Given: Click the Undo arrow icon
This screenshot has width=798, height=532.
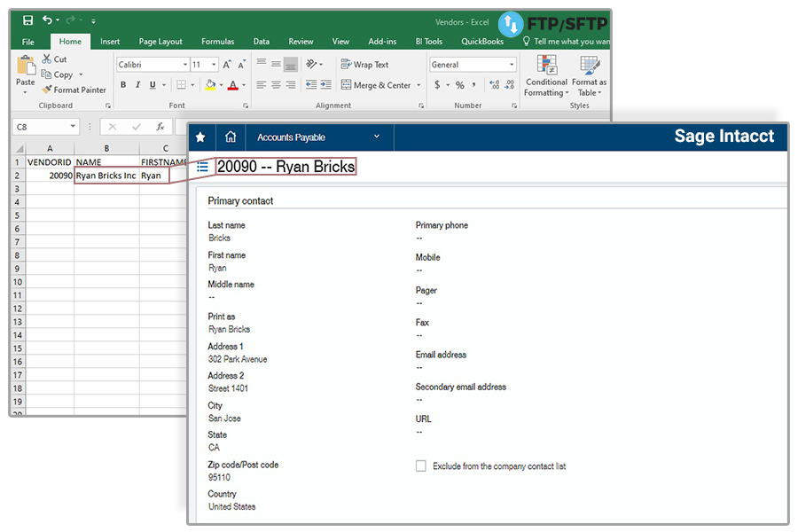Looking at the screenshot, I should (47, 20).
